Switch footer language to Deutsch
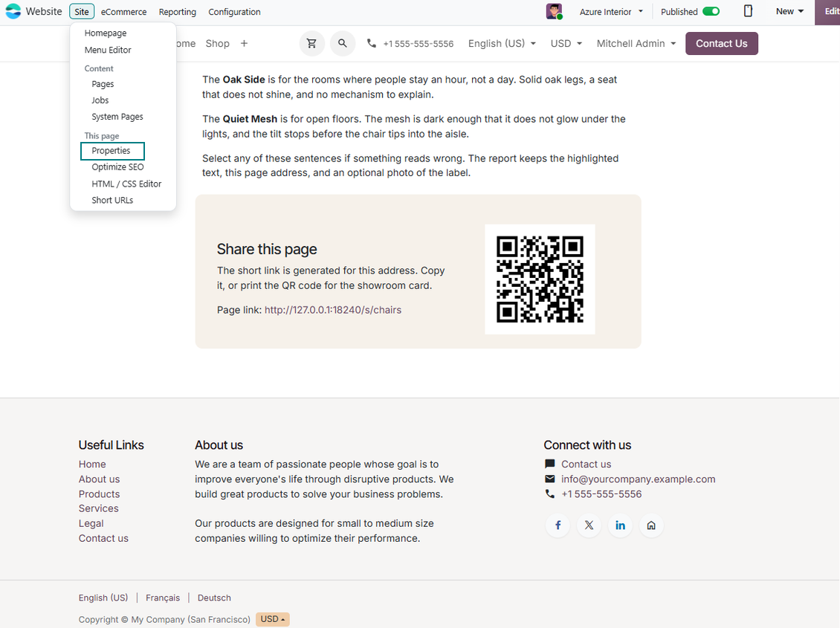The width and height of the screenshot is (840, 628). (x=214, y=598)
